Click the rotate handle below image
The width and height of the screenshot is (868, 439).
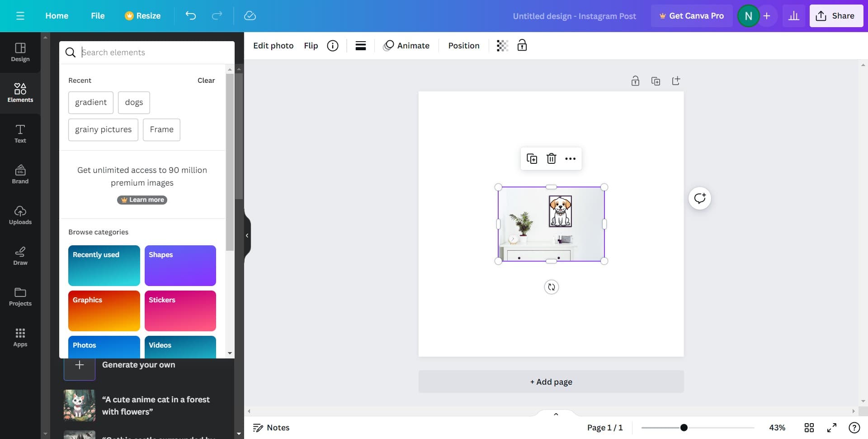coord(551,287)
